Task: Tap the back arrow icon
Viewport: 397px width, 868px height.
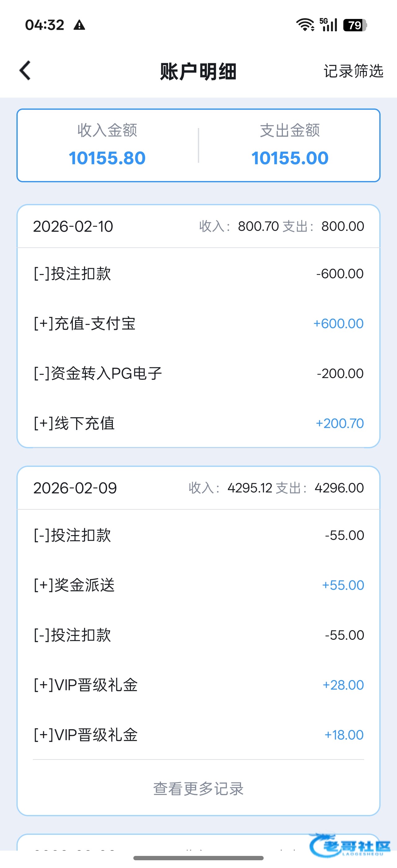Action: coord(25,71)
